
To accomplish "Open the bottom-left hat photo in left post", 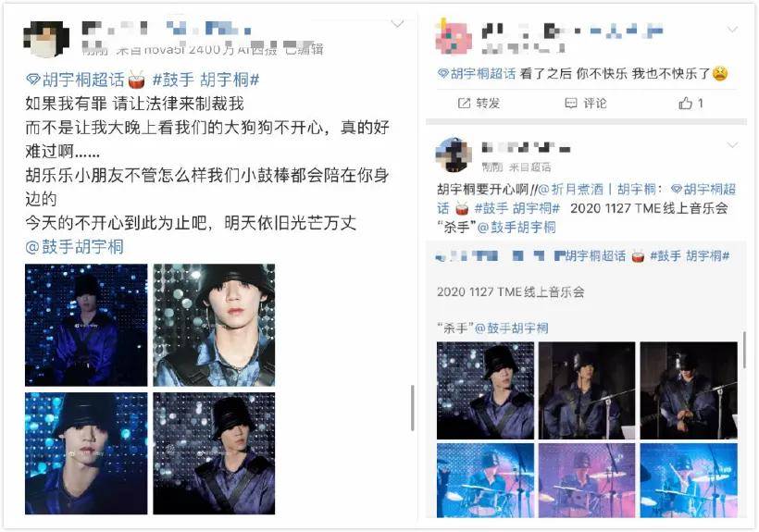I will click(x=86, y=453).
